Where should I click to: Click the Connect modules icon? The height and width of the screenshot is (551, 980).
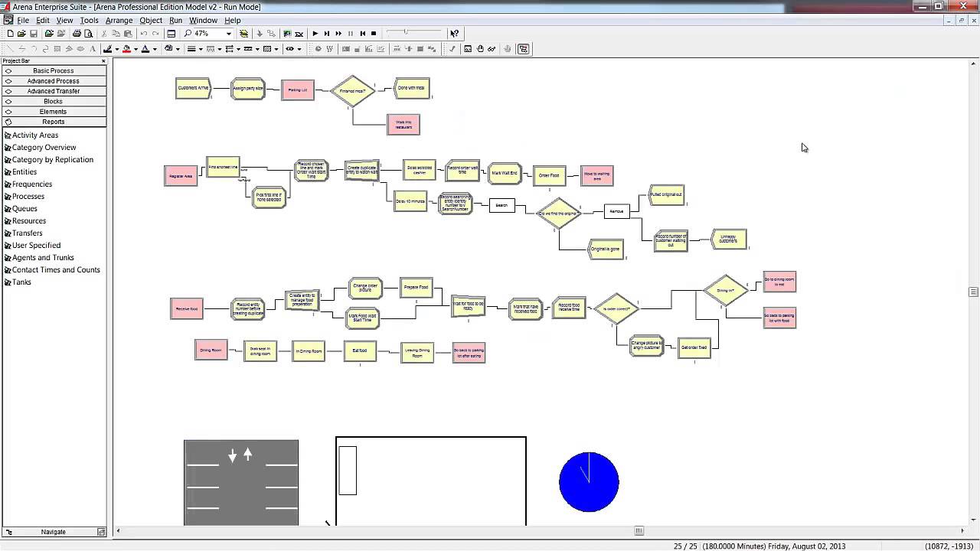tap(271, 34)
